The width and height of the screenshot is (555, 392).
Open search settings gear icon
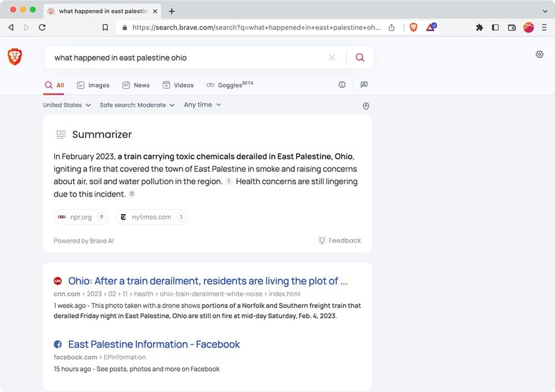pos(539,54)
